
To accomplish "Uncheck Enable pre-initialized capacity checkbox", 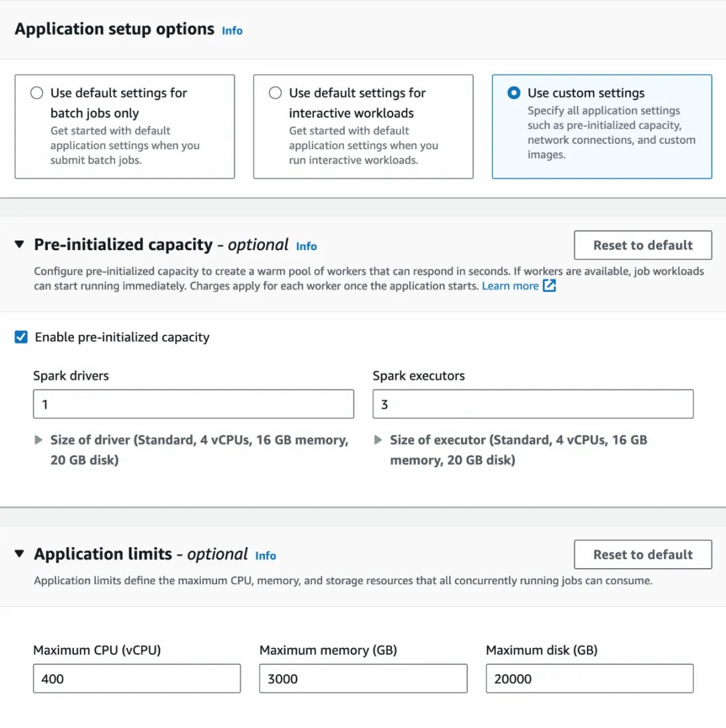I will tap(21, 337).
